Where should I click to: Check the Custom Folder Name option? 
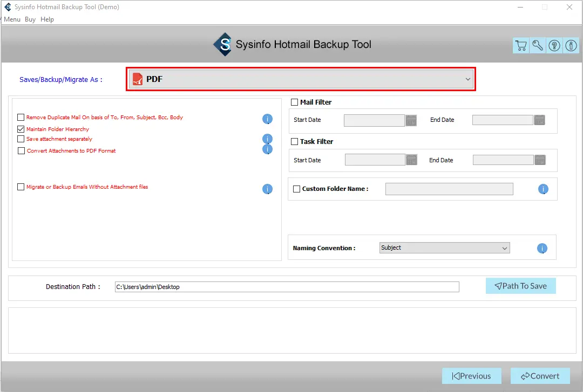(297, 189)
